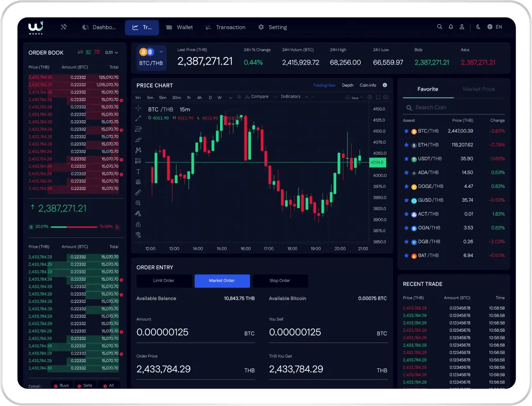
Task: Undo the last chart action
Action: click(307, 97)
